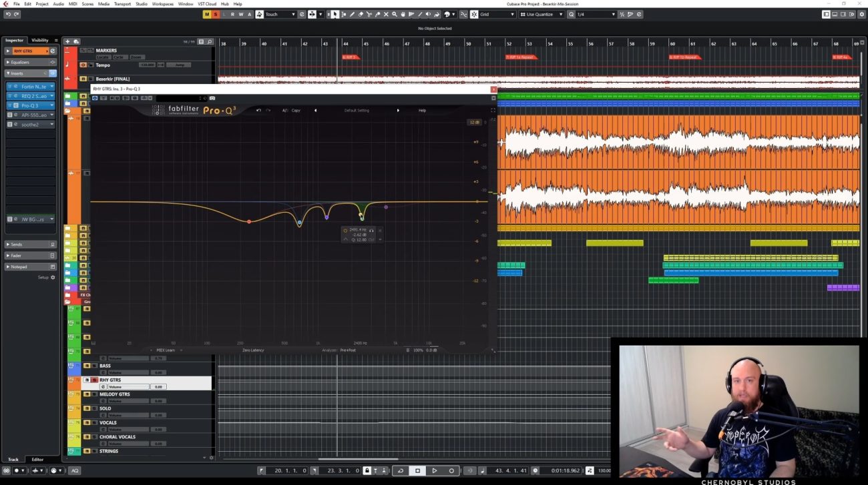This screenshot has height=485, width=868.
Task: Click the lock punch points padlock icon
Action: click(x=367, y=470)
